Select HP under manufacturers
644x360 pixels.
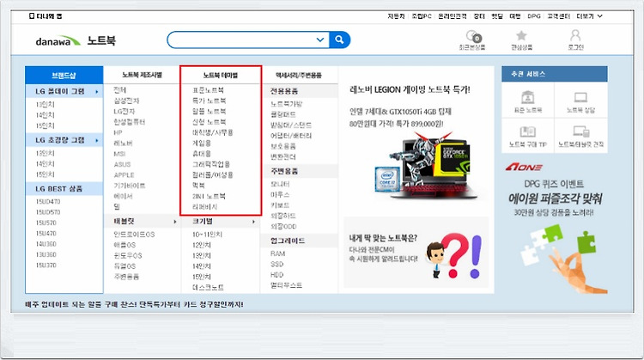click(x=118, y=132)
